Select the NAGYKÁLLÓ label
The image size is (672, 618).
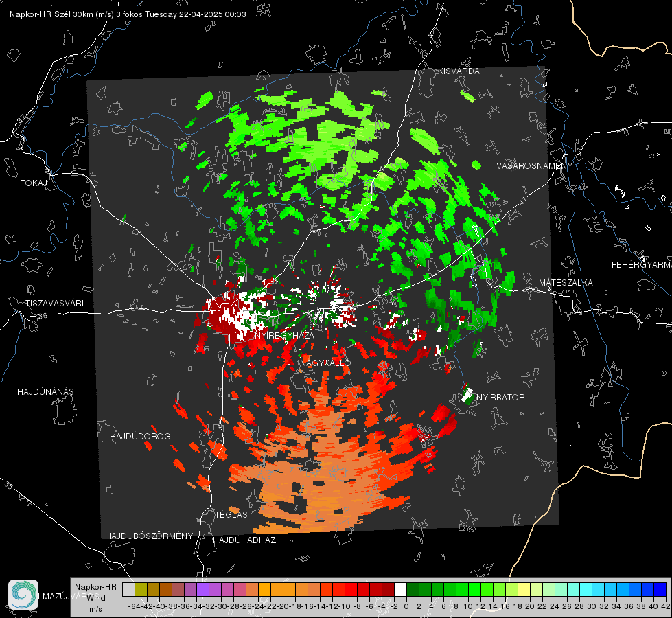point(325,363)
